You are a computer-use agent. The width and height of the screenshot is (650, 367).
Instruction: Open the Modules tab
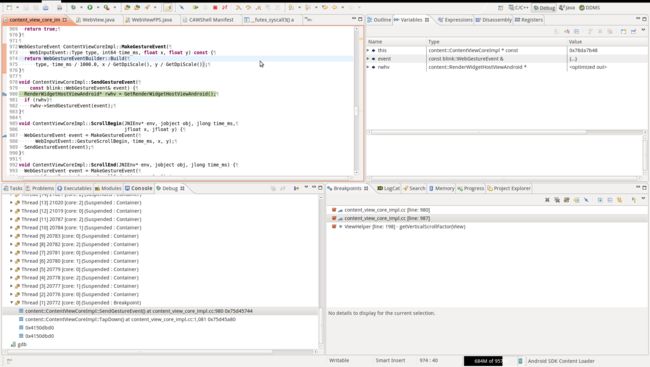click(108, 188)
